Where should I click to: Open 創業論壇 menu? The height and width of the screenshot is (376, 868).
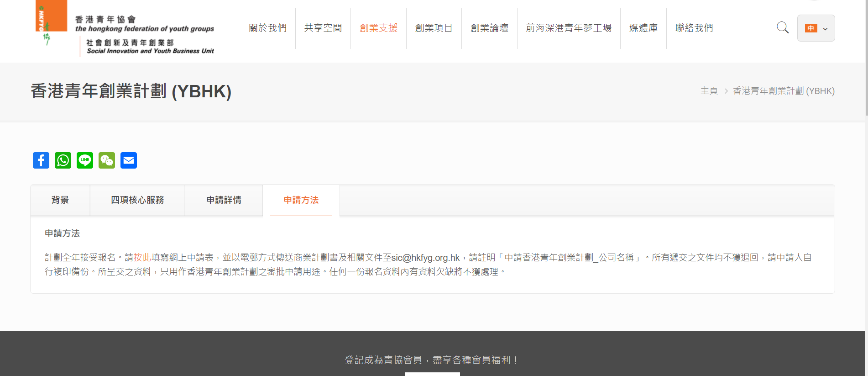tap(489, 28)
